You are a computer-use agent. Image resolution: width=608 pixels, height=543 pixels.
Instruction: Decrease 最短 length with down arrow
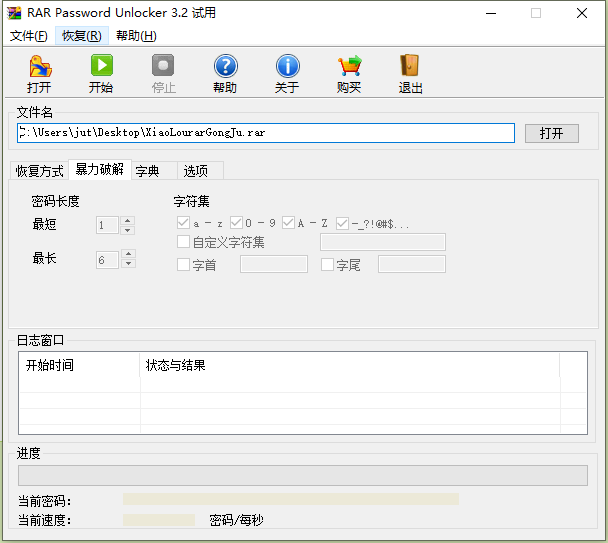pyautogui.click(x=128, y=230)
